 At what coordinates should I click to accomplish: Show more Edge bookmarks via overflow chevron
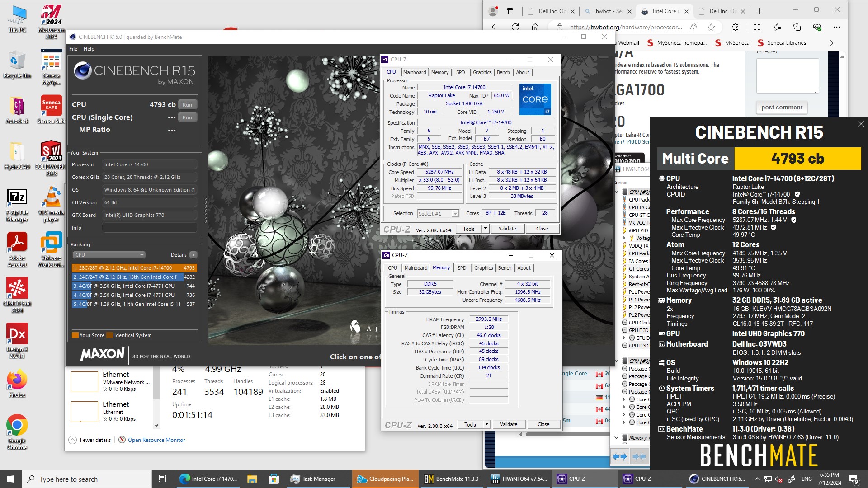pos(831,43)
